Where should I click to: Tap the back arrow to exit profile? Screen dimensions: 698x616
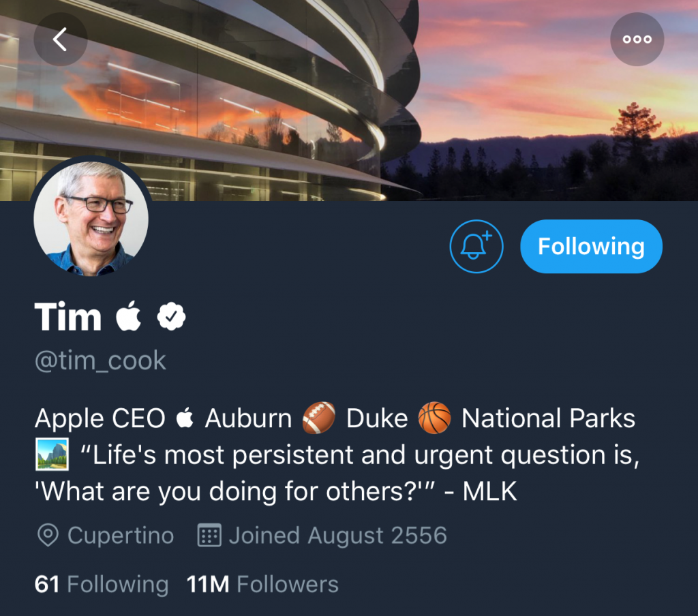click(60, 39)
